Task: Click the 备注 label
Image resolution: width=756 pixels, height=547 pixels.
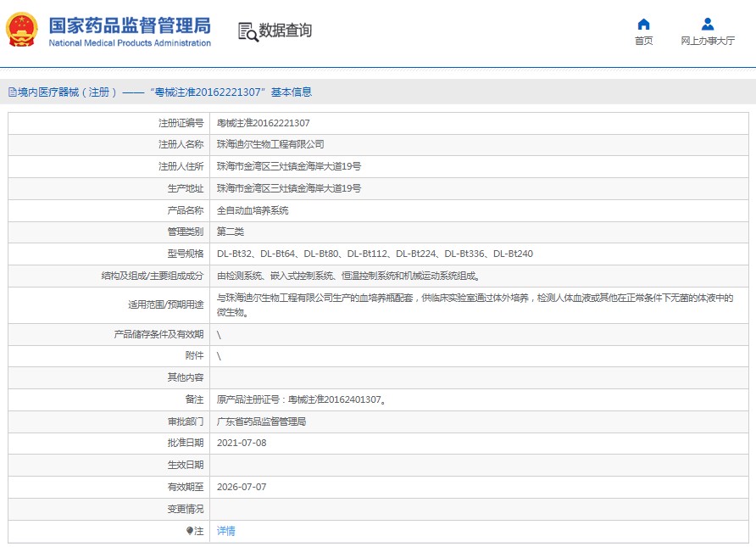Action: [194, 399]
